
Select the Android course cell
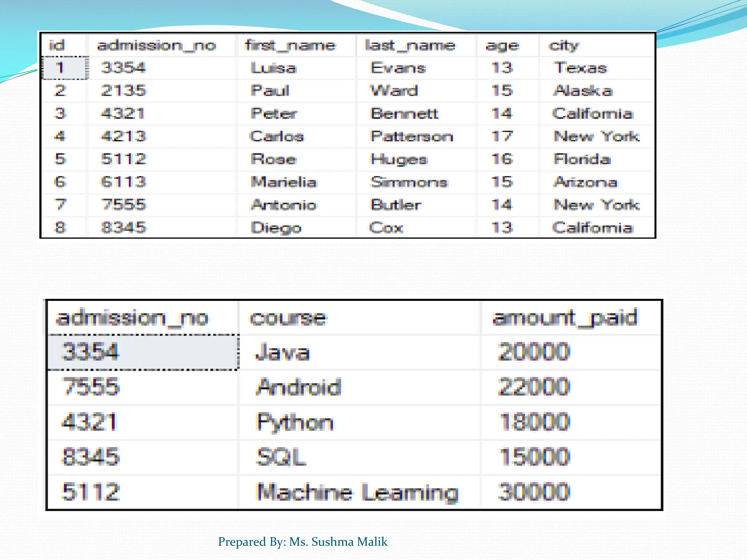click(x=299, y=387)
